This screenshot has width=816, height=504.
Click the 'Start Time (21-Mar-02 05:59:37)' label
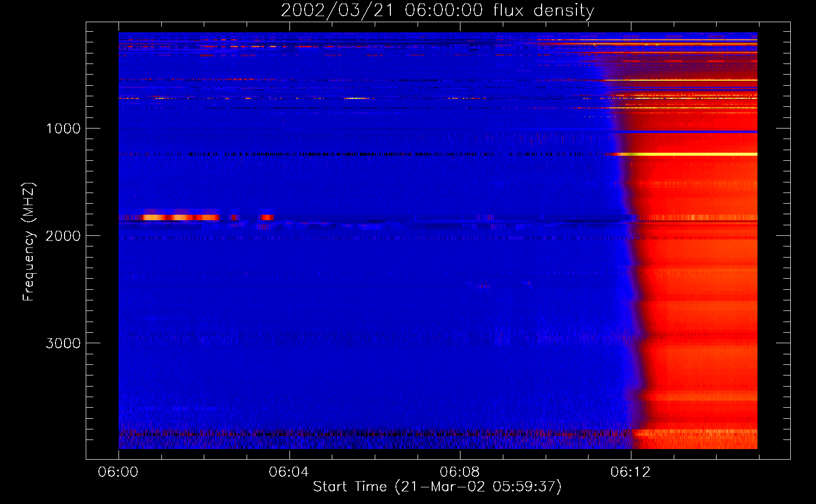(x=437, y=487)
